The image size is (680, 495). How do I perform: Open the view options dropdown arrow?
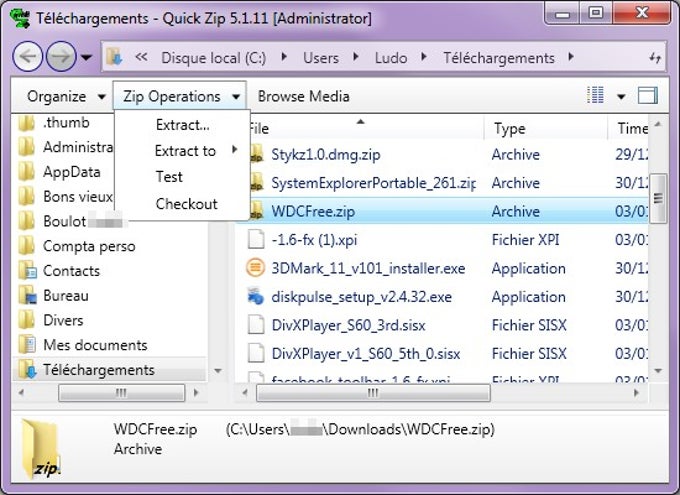point(621,96)
